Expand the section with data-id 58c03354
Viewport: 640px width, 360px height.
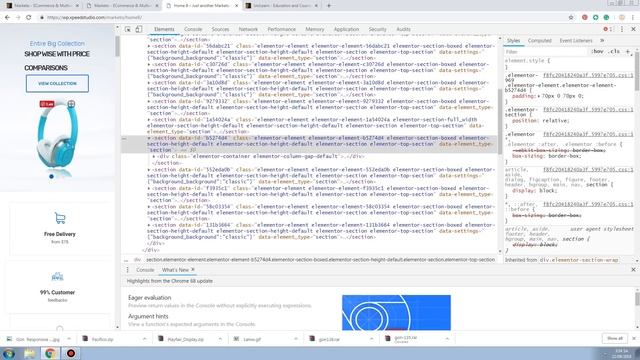[149, 207]
